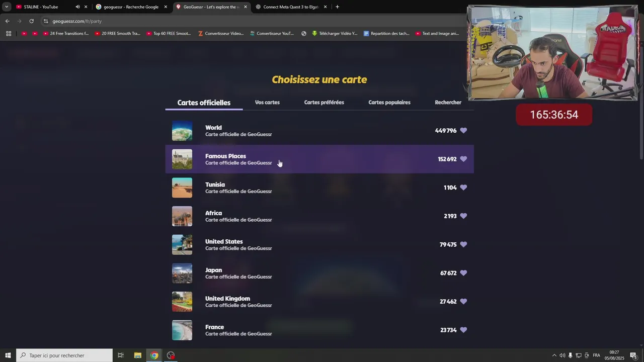Open the Rechercher tab
This screenshot has width=644, height=362.
click(x=448, y=103)
